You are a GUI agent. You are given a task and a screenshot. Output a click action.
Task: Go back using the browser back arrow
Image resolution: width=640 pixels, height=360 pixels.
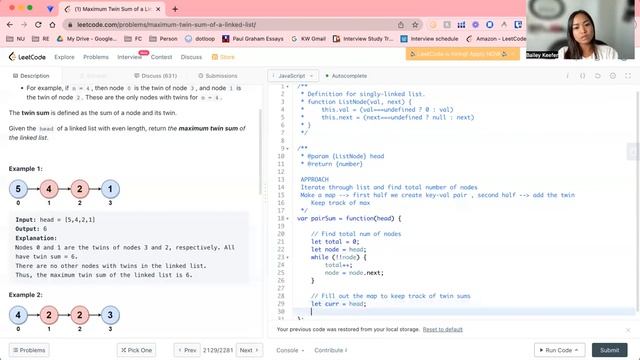click(x=10, y=24)
